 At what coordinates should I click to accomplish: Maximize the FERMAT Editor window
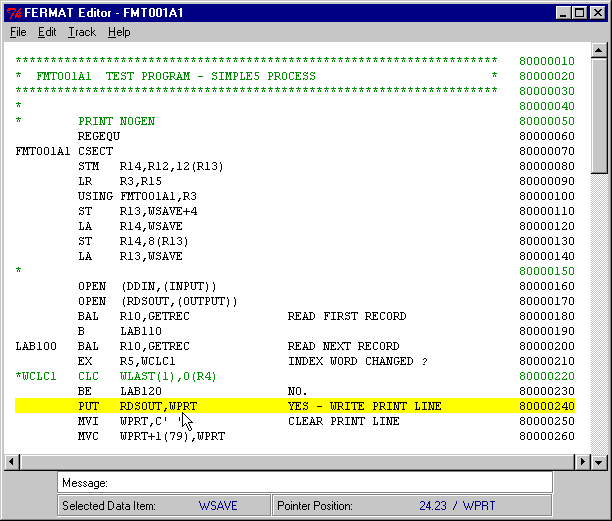580,13
